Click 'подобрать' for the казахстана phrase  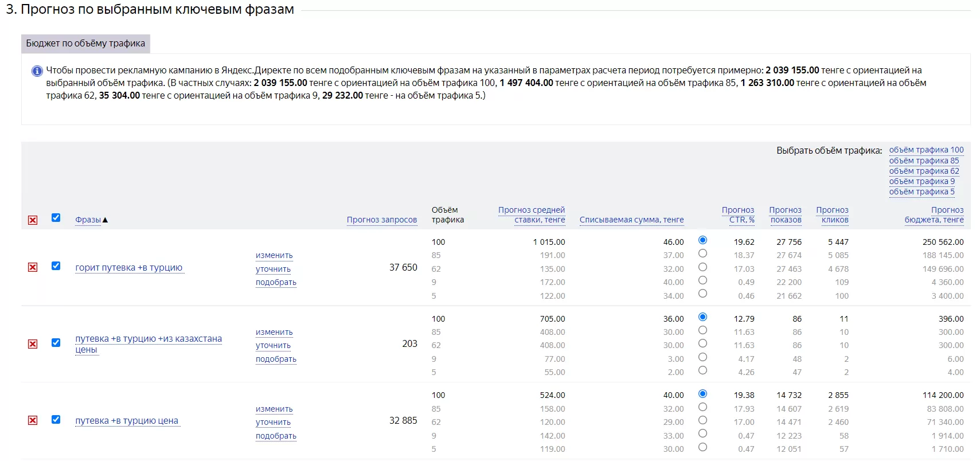[276, 360]
